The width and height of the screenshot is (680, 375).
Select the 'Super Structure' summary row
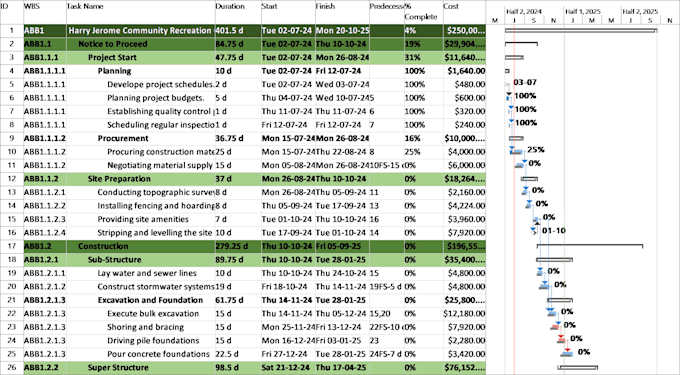(x=243, y=368)
